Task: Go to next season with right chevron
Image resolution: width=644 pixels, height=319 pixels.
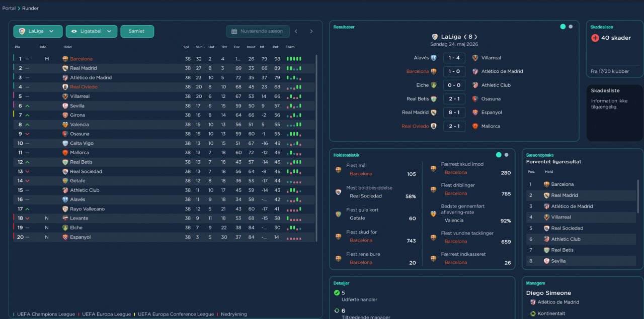Action: [311, 31]
